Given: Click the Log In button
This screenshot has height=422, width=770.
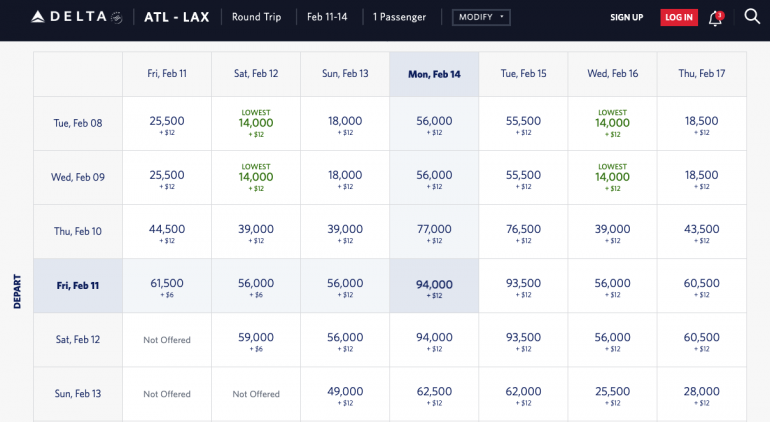Looking at the screenshot, I should click(x=679, y=17).
